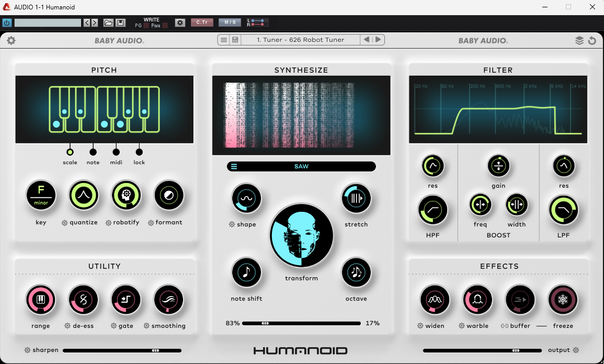Open preset browser list icon
This screenshot has width=604, height=364.
(x=223, y=40)
